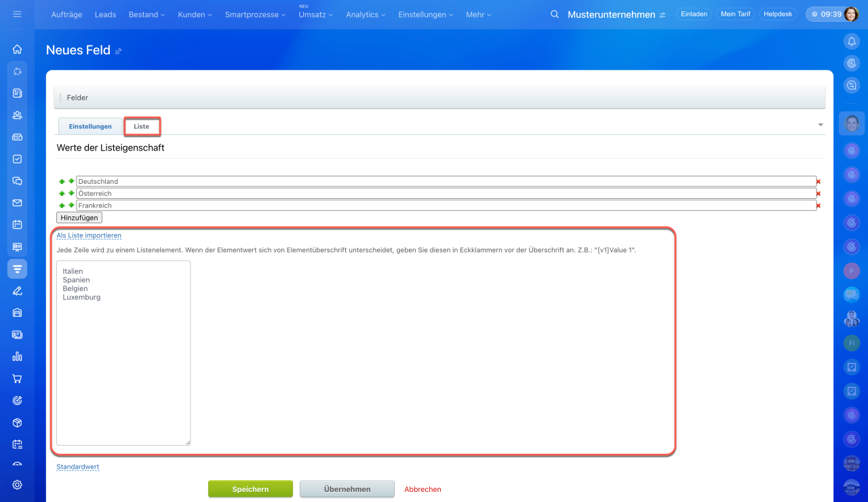Move Österreich up with the green arrow

(x=62, y=193)
